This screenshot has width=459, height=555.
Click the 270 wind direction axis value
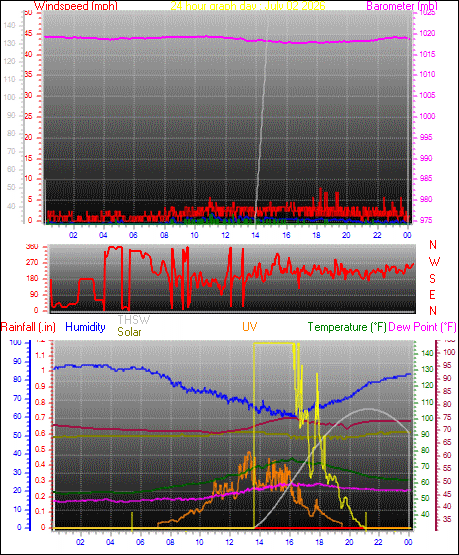(x=32, y=263)
